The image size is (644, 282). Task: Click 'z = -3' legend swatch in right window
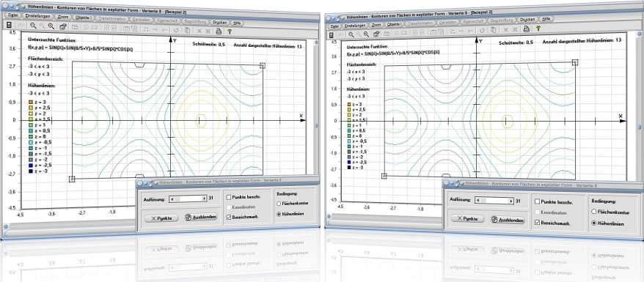(349, 167)
